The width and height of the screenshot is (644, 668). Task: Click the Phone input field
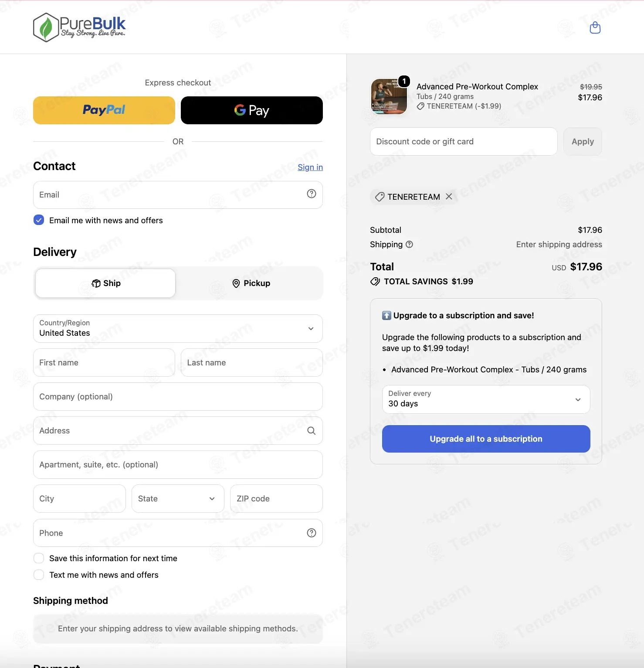tap(178, 533)
